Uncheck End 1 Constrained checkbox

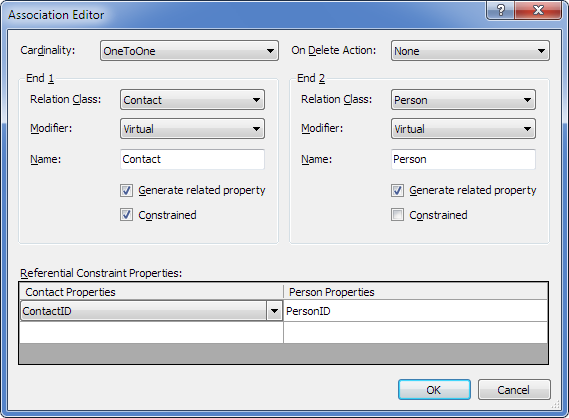click(x=126, y=215)
